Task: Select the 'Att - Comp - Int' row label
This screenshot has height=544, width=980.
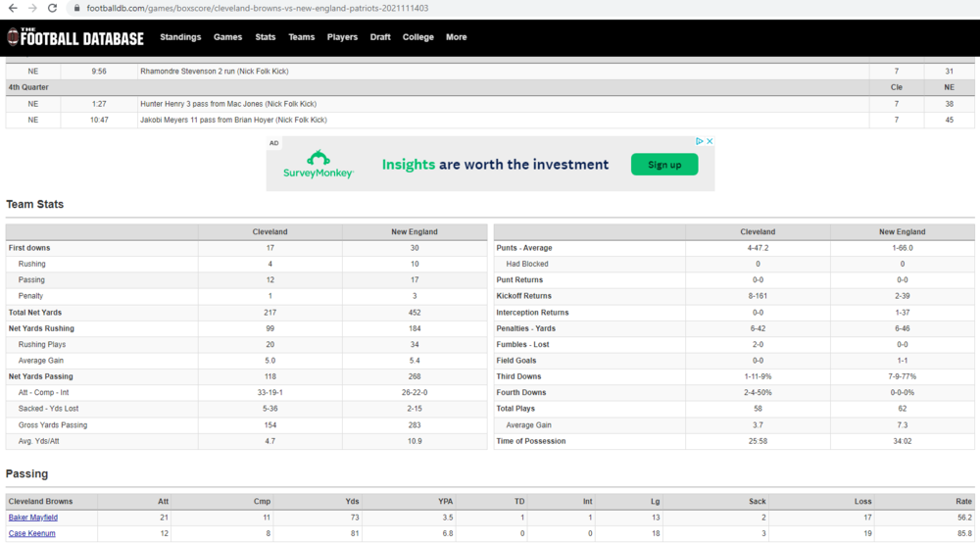Action: (x=44, y=393)
